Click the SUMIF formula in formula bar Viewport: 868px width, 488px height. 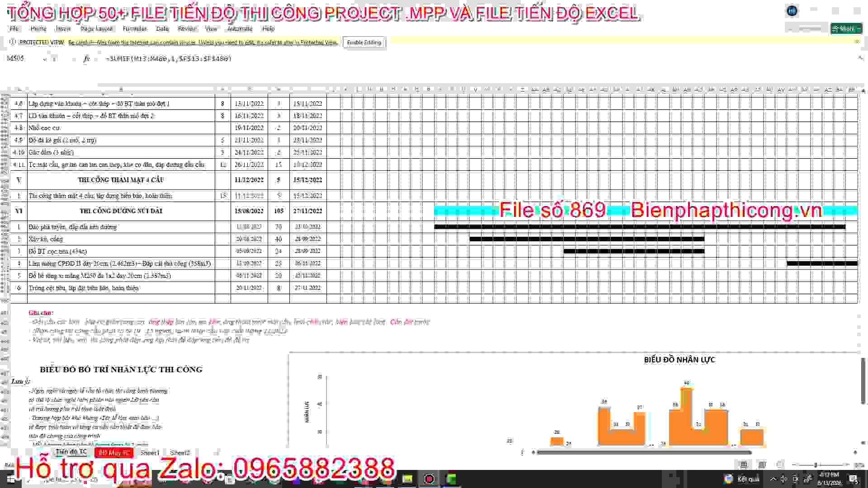[x=168, y=59]
